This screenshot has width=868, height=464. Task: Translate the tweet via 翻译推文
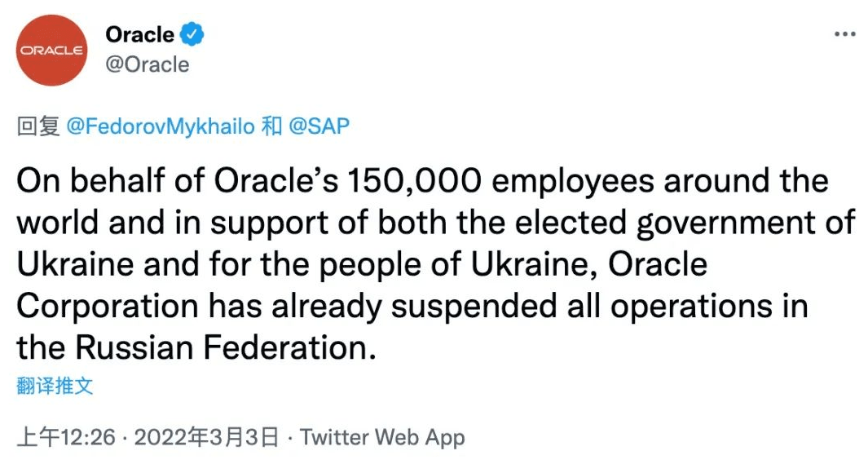55,386
